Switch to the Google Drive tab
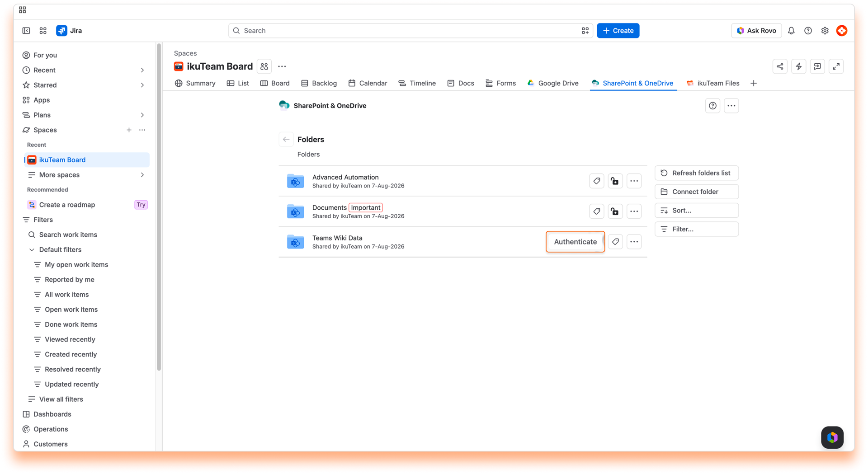 (553, 83)
